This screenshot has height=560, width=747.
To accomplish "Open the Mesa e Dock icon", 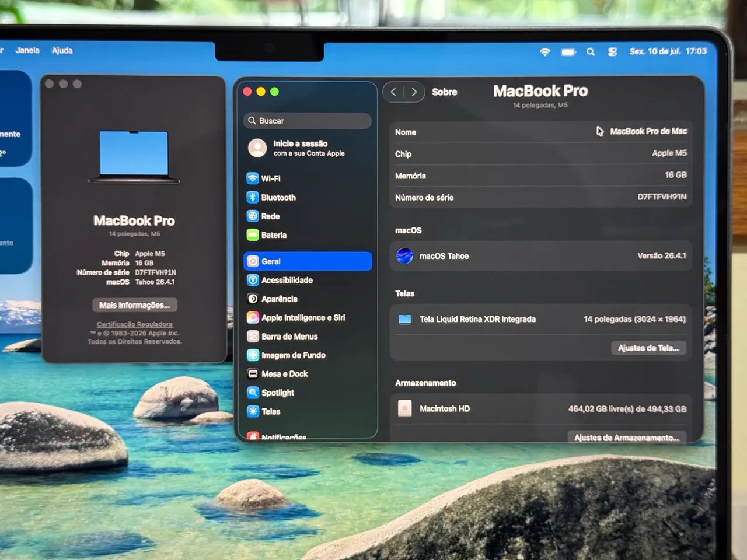I will [253, 374].
